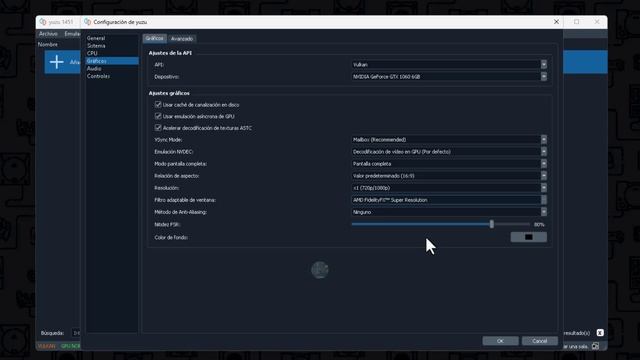Open the Emulación NVDEC dropdown

pyautogui.click(x=449, y=151)
